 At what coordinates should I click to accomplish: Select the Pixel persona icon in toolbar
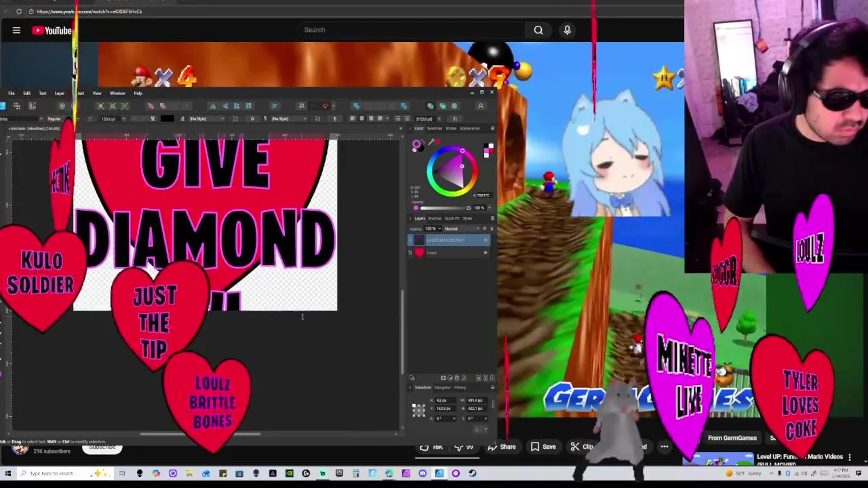[x=17, y=106]
